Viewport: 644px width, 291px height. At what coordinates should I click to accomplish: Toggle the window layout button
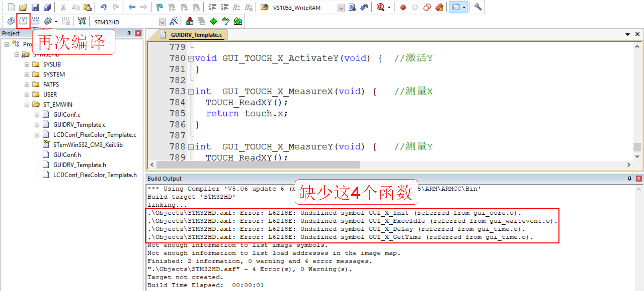click(x=455, y=7)
